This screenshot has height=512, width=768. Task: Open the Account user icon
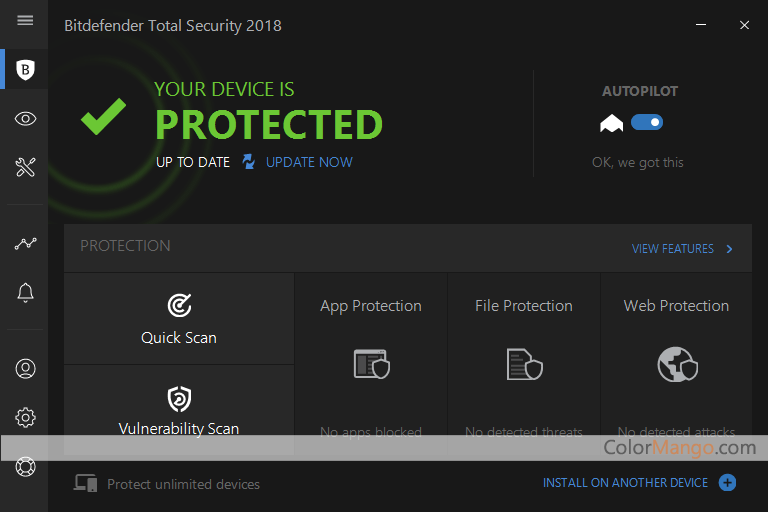(25, 368)
